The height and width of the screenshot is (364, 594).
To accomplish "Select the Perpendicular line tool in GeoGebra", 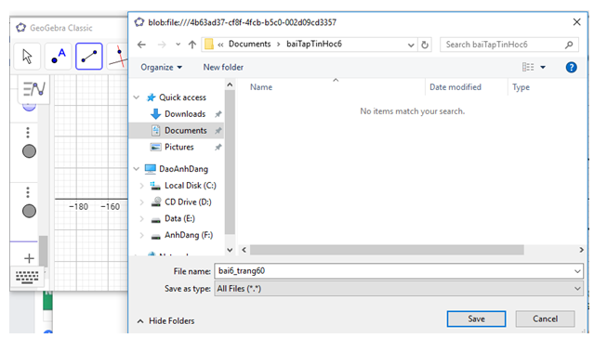I will (118, 57).
